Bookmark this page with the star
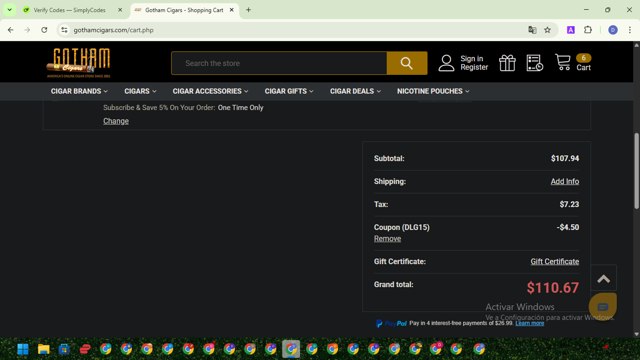 tap(547, 30)
